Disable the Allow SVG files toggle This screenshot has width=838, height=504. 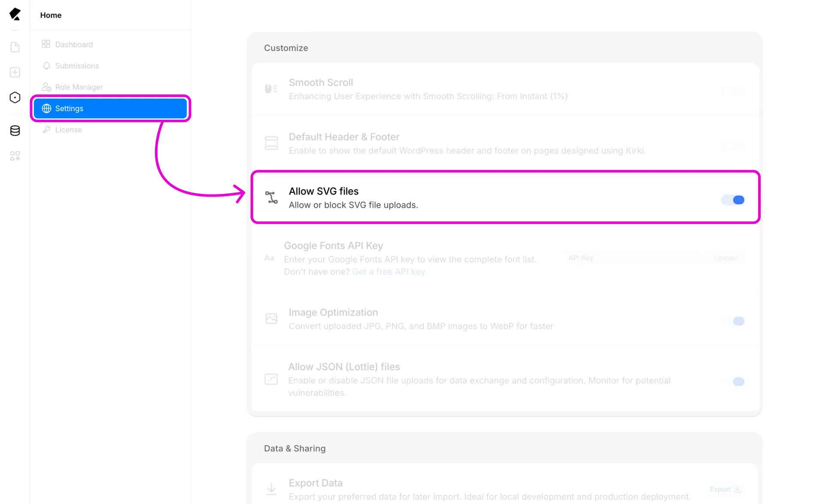tap(733, 200)
